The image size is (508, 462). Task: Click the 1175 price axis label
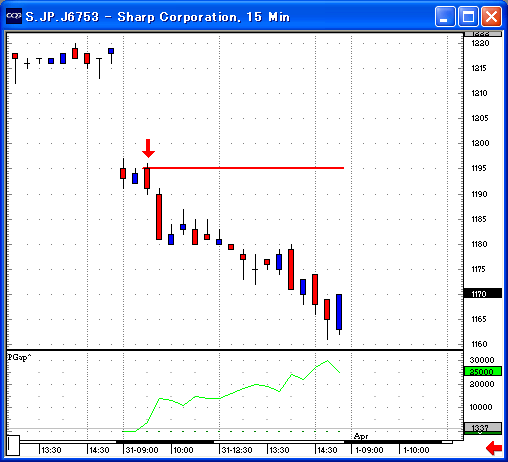[478, 269]
